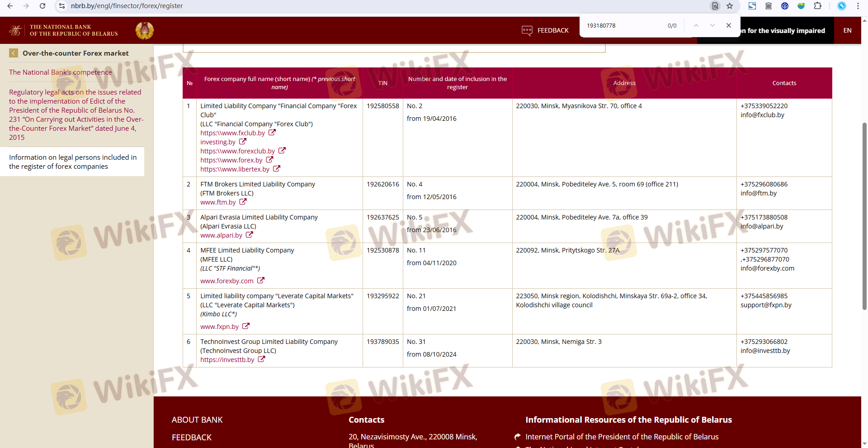The height and width of the screenshot is (448, 868).
Task: Select Information on legal persons register item
Action: point(72,162)
